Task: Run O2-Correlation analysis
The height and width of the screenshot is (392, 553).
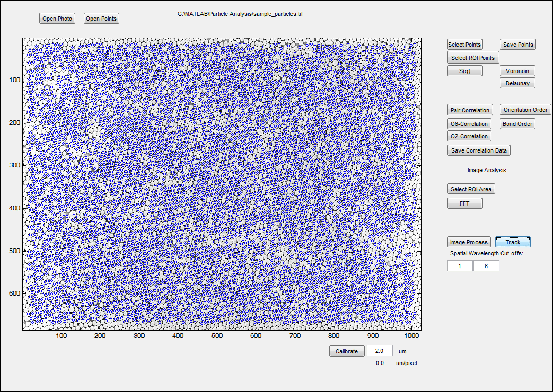Action: click(x=469, y=136)
